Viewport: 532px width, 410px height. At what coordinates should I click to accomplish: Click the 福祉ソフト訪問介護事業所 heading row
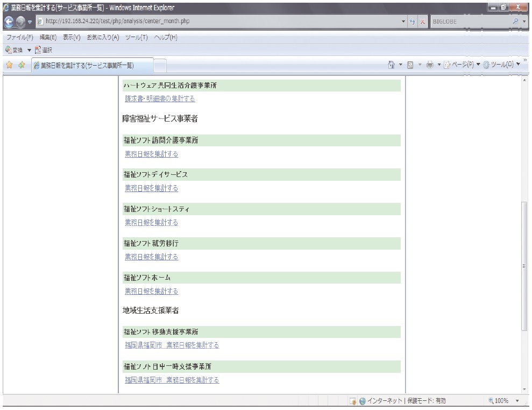(261, 140)
